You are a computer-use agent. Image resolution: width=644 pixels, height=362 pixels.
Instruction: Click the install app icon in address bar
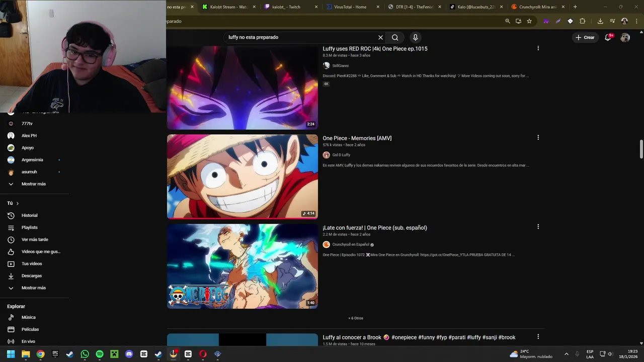coord(518,21)
